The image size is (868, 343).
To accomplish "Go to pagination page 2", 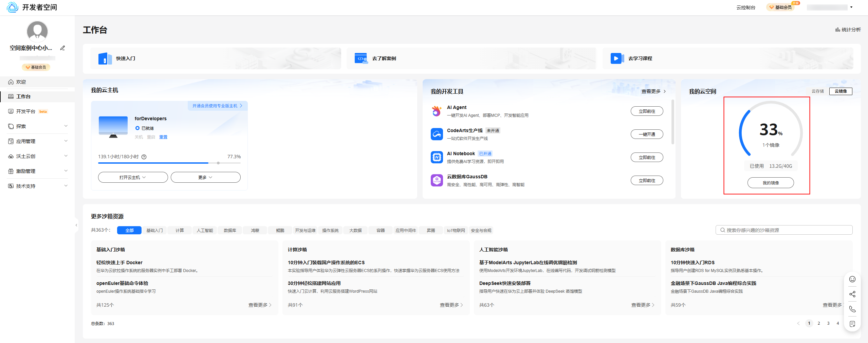I will 819,323.
